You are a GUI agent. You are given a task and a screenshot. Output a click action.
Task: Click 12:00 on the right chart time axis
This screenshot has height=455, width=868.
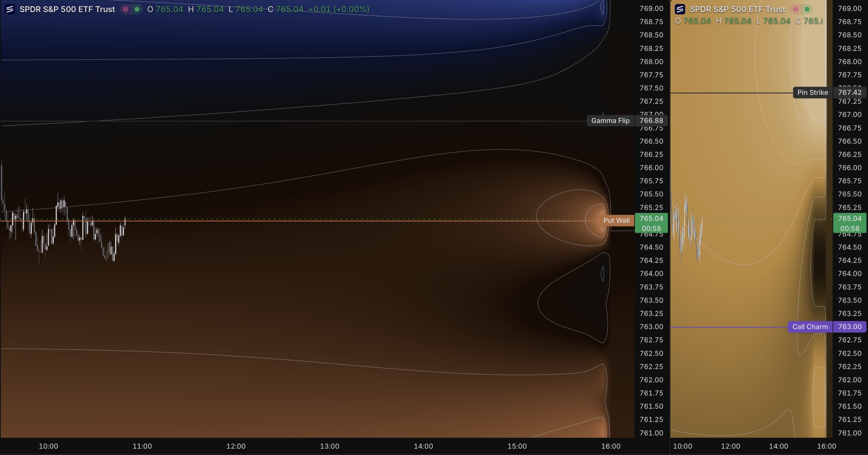731,446
